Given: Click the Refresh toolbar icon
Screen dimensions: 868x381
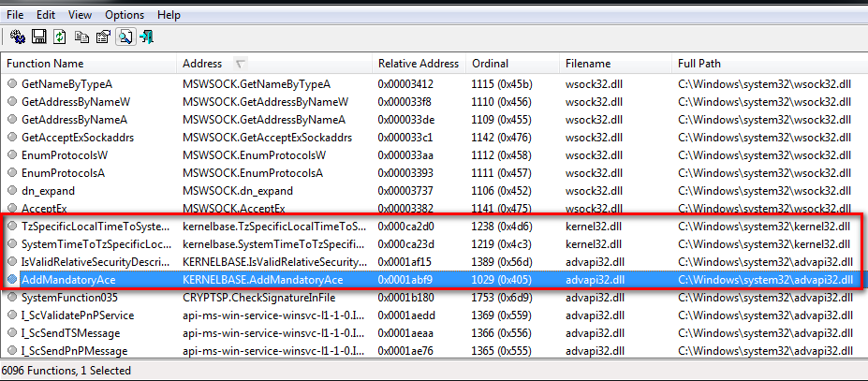Looking at the screenshot, I should [x=60, y=37].
